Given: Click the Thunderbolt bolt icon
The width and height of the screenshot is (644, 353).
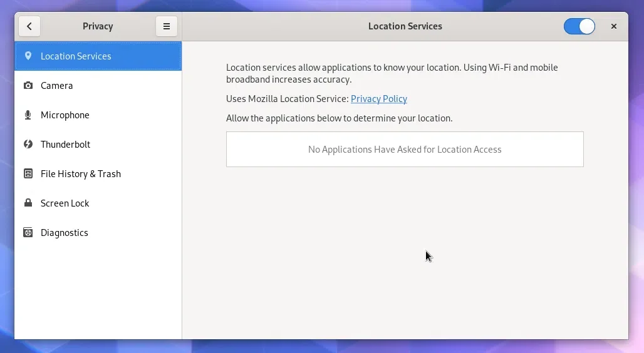Looking at the screenshot, I should click(x=28, y=144).
